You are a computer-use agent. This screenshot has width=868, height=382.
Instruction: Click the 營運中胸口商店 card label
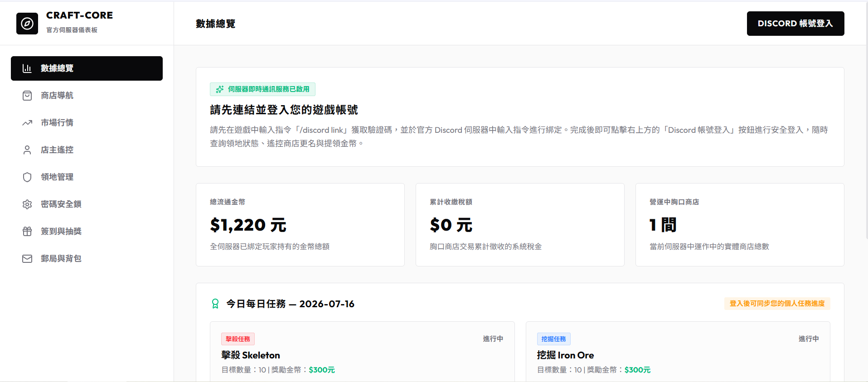click(x=674, y=202)
